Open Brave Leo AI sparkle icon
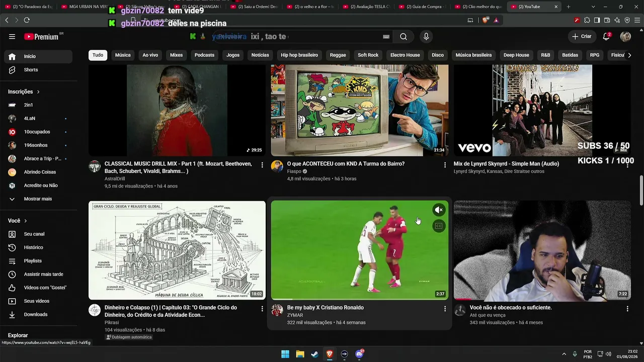This screenshot has height=362, width=644. (617, 20)
